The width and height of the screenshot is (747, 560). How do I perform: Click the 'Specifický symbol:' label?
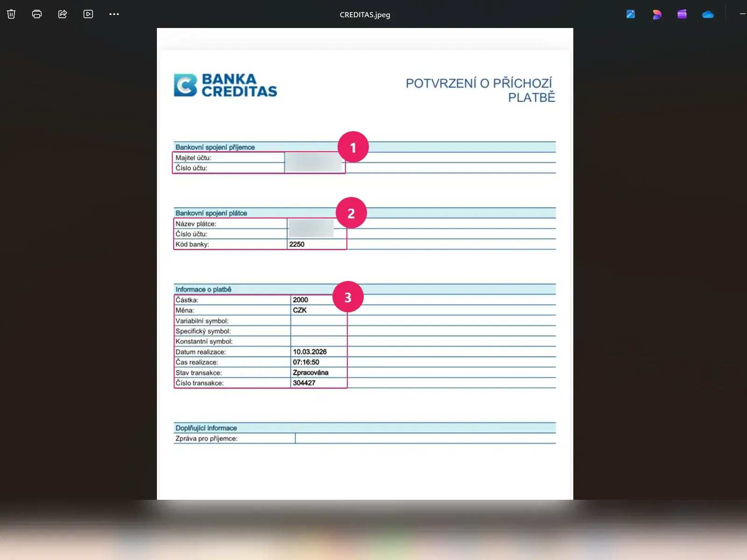(x=203, y=331)
